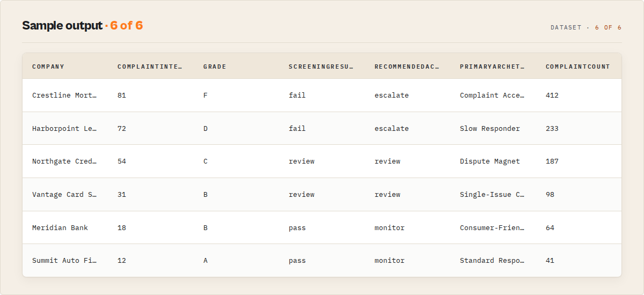Viewport: 644px width, 295px height.
Task: Click complaint count 98
Action: [x=550, y=195]
